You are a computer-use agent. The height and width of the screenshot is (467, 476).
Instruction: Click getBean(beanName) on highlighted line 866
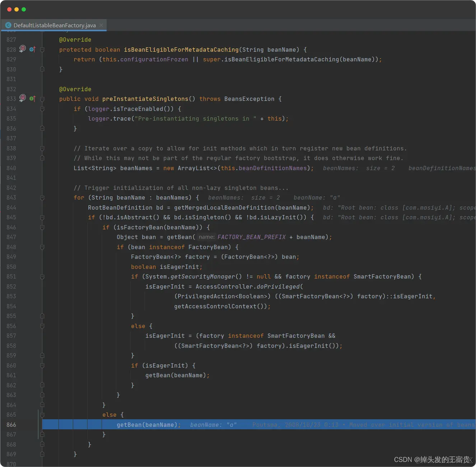click(x=147, y=425)
